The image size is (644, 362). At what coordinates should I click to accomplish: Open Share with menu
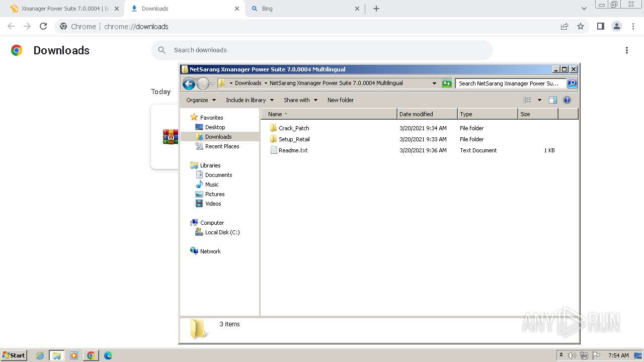[300, 100]
